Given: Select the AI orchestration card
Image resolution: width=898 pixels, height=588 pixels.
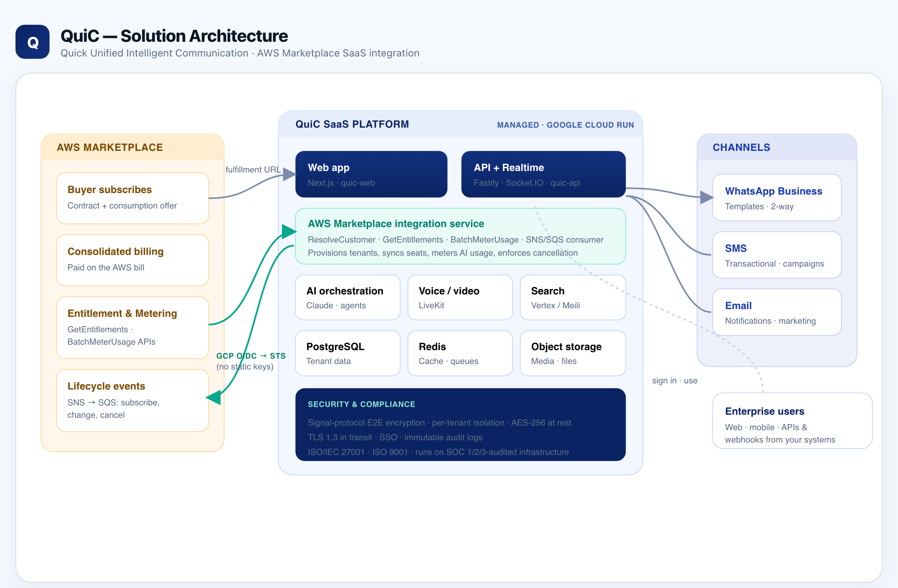Looking at the screenshot, I should [348, 297].
